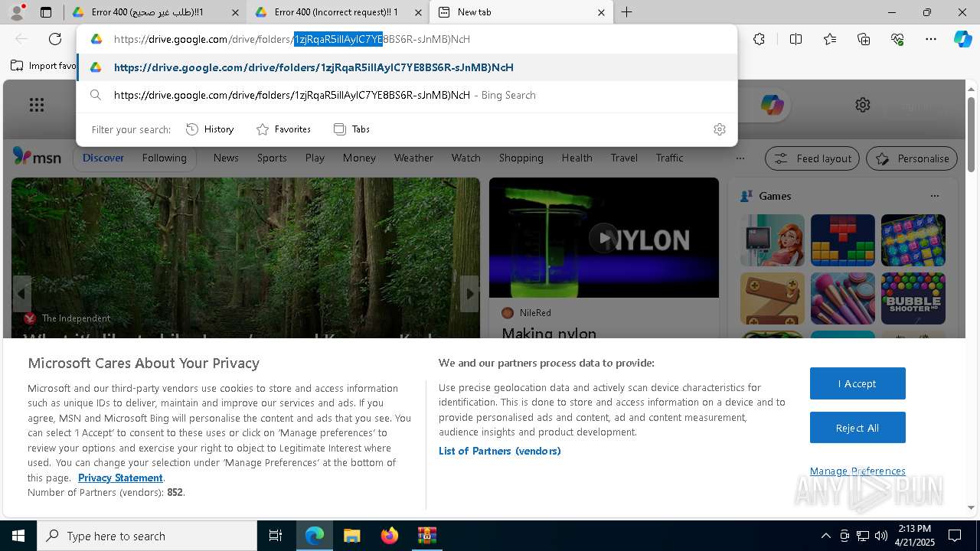Open the Shopping category

coord(521,158)
